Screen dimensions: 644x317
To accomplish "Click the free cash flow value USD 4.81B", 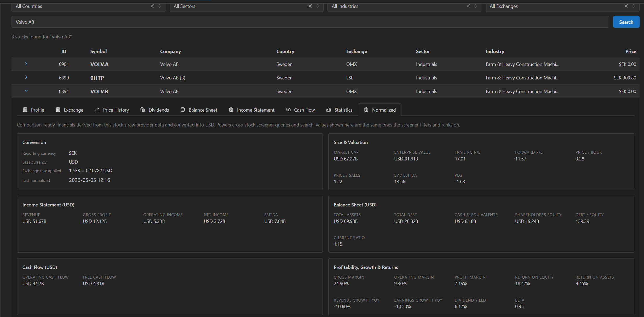I will [93, 284].
